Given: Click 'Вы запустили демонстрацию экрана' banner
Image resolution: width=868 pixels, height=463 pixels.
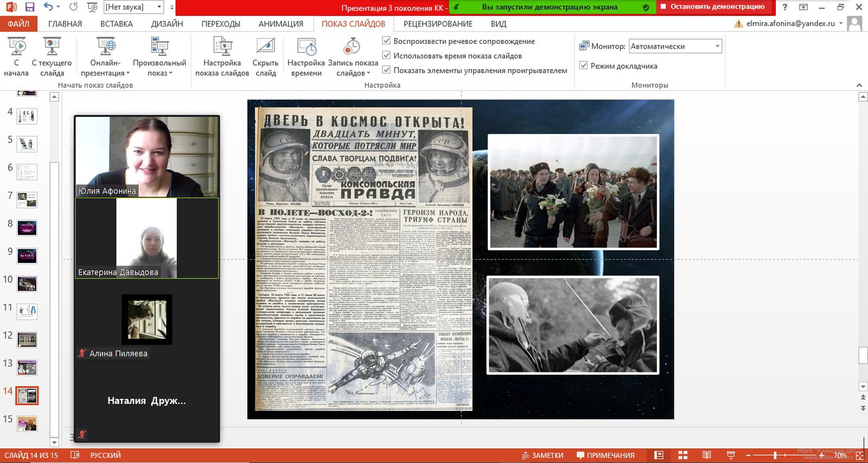Looking at the screenshot, I should click(550, 7).
